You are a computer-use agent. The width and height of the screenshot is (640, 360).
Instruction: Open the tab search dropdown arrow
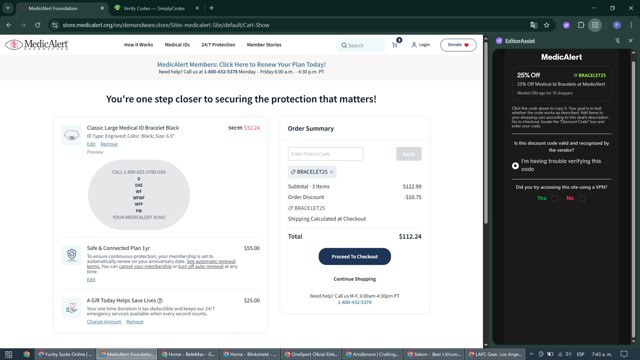tap(8, 8)
